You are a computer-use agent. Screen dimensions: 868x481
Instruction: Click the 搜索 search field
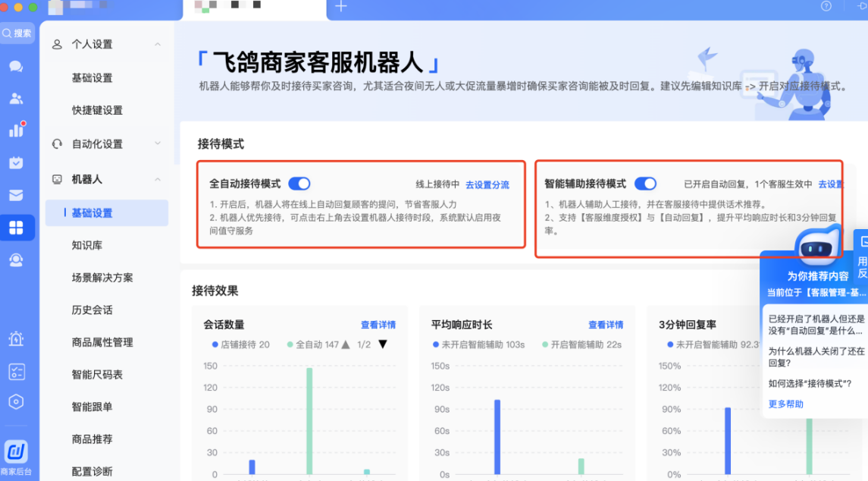point(17,33)
